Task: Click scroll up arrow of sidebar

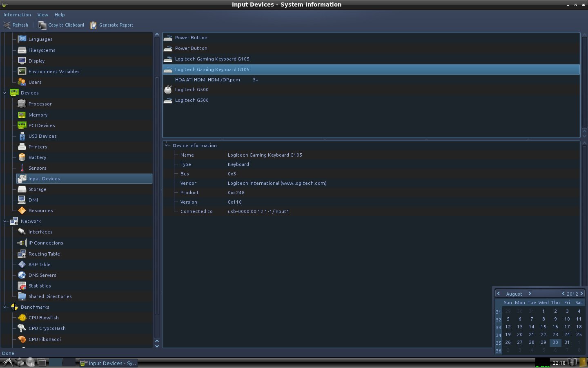Action: (x=157, y=35)
